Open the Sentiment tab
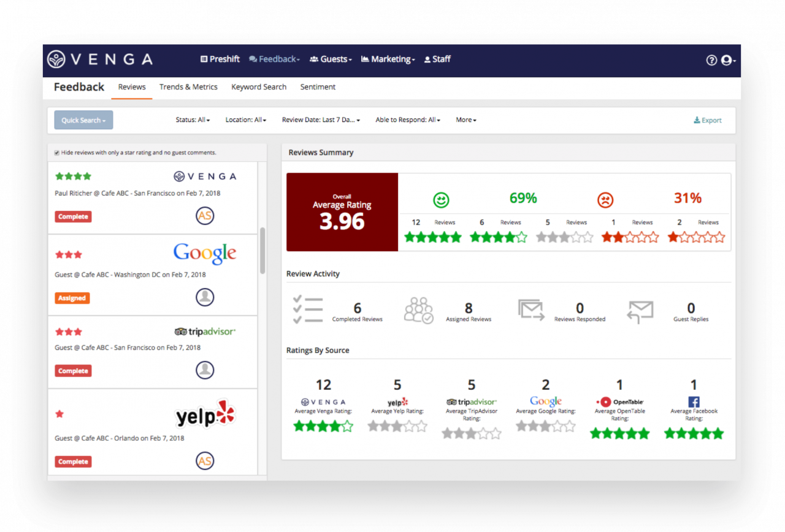The width and height of the screenshot is (785, 532). point(318,87)
